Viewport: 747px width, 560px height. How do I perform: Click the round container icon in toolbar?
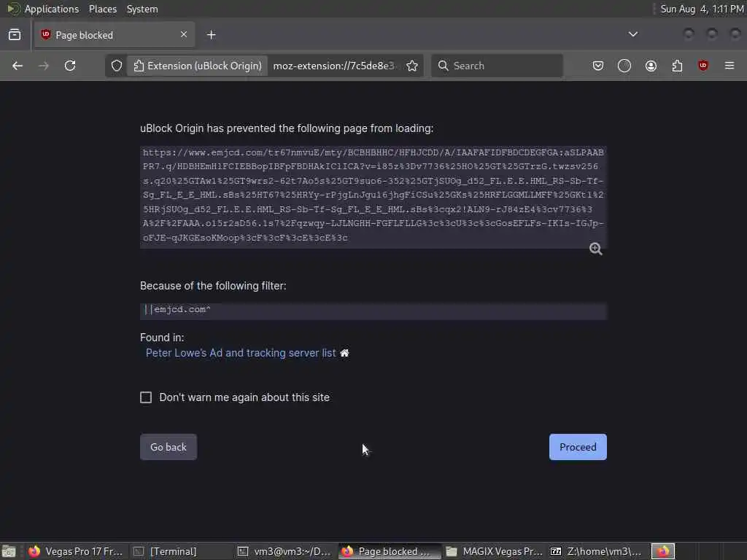[624, 66]
